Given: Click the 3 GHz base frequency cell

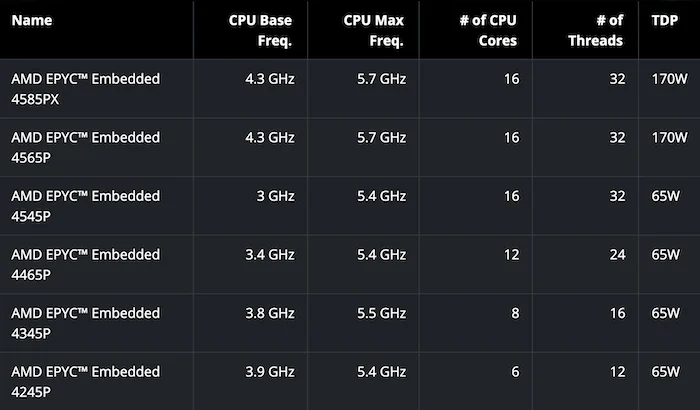Looking at the screenshot, I should pos(274,196).
